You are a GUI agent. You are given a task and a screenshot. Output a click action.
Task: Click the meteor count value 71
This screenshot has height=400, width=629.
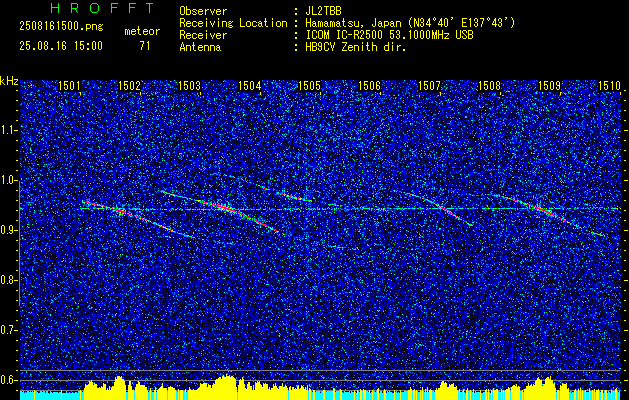[x=144, y=46]
